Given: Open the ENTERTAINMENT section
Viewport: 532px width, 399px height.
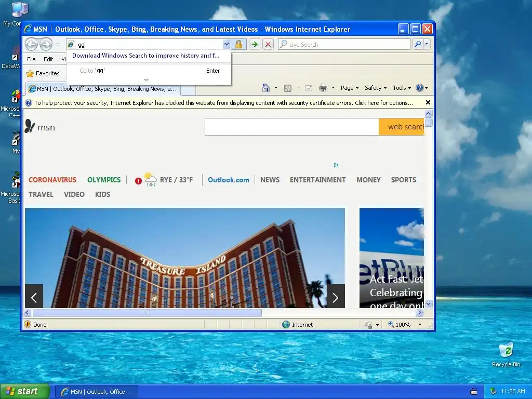Looking at the screenshot, I should point(317,180).
